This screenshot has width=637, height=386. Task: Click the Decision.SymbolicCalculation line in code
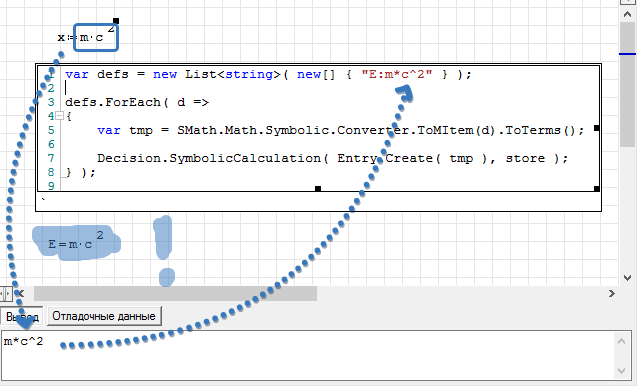(332, 158)
